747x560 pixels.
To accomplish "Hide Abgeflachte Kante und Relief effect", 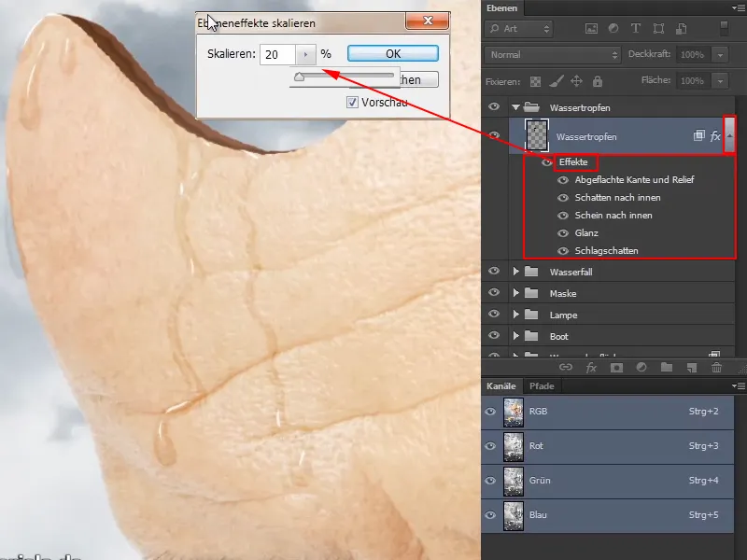I will (563, 180).
